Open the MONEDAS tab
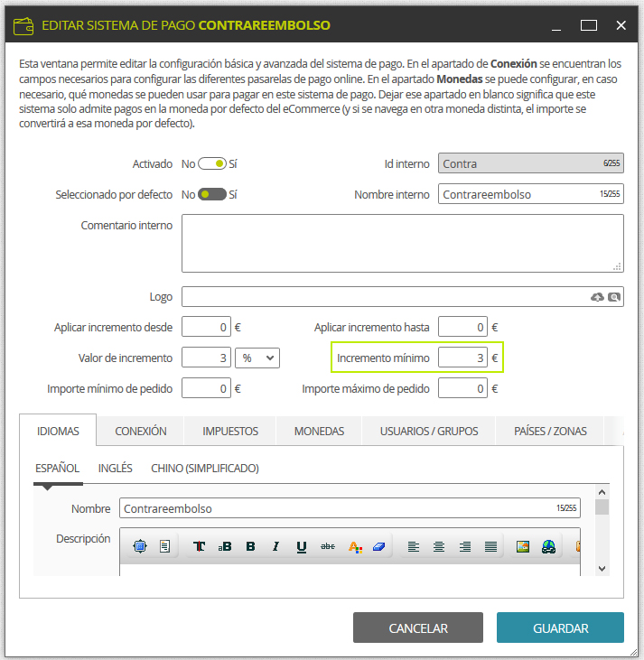The image size is (644, 660). point(319,431)
